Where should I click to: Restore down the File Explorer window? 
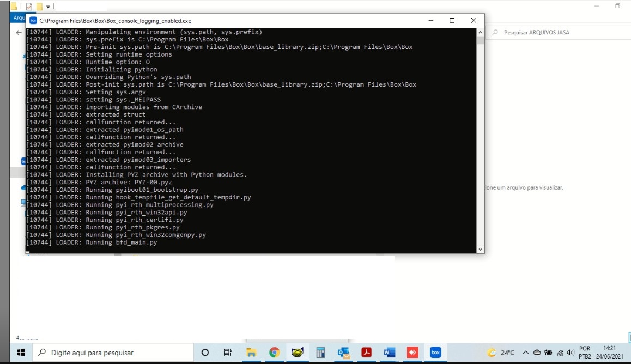(618, 6)
